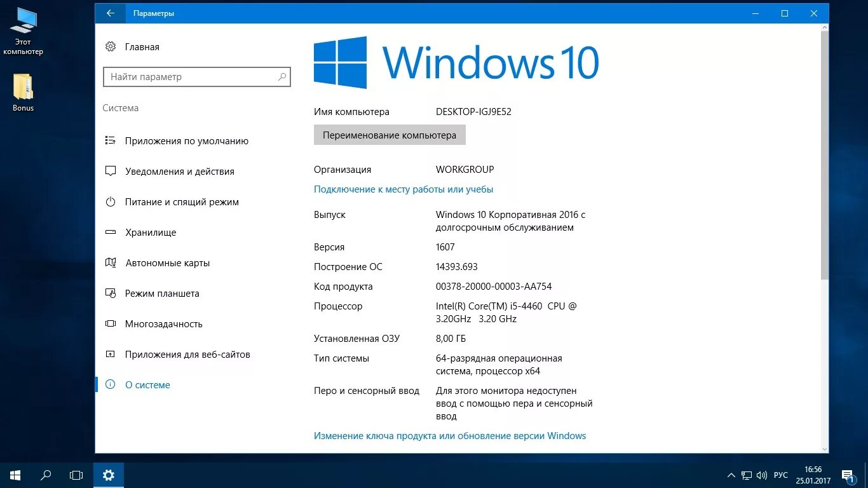
Task: Open Change product key or upgrade link
Action: pos(450,436)
